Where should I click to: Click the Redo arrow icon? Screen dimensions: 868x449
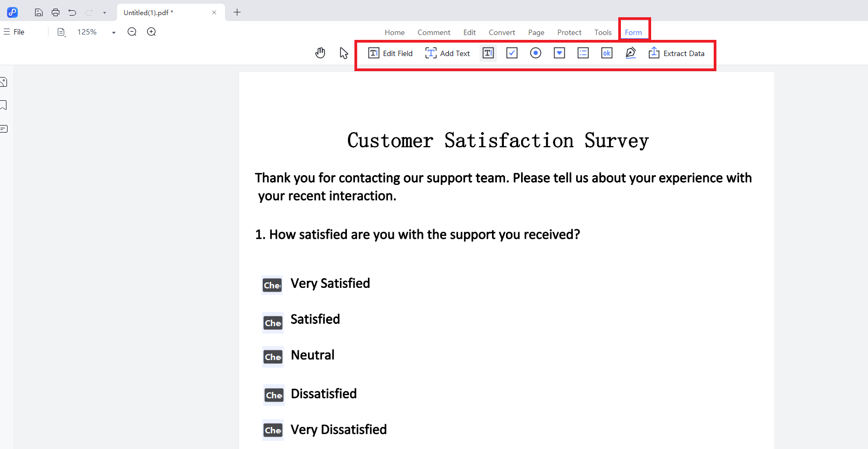89,12
